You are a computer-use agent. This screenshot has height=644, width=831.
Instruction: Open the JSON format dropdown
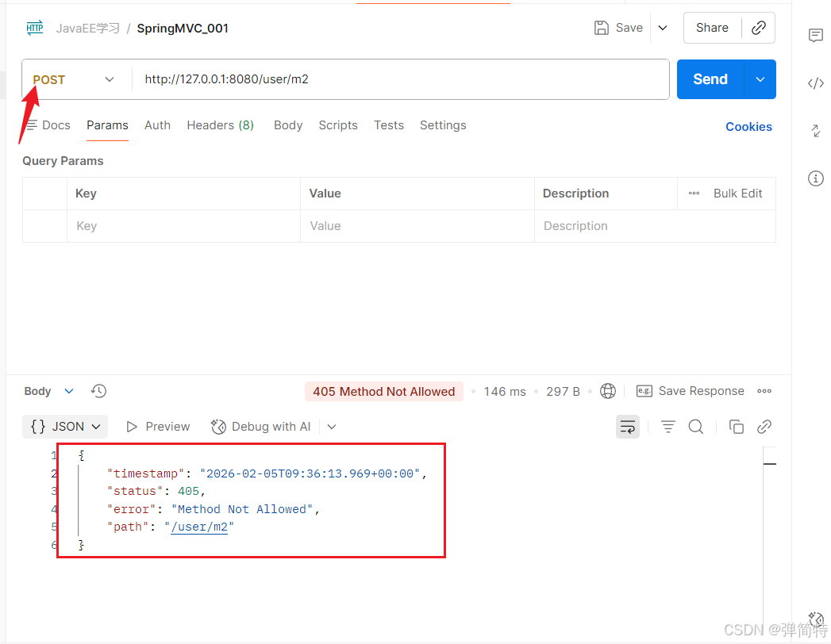coord(65,427)
